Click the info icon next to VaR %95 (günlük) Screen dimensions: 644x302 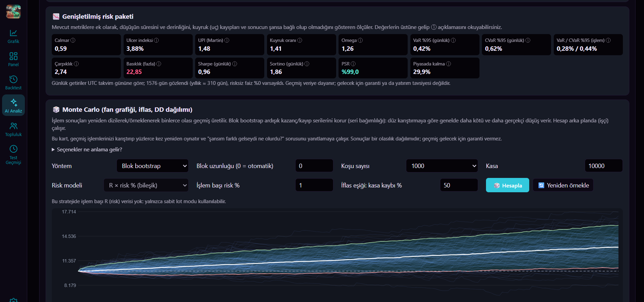click(453, 40)
